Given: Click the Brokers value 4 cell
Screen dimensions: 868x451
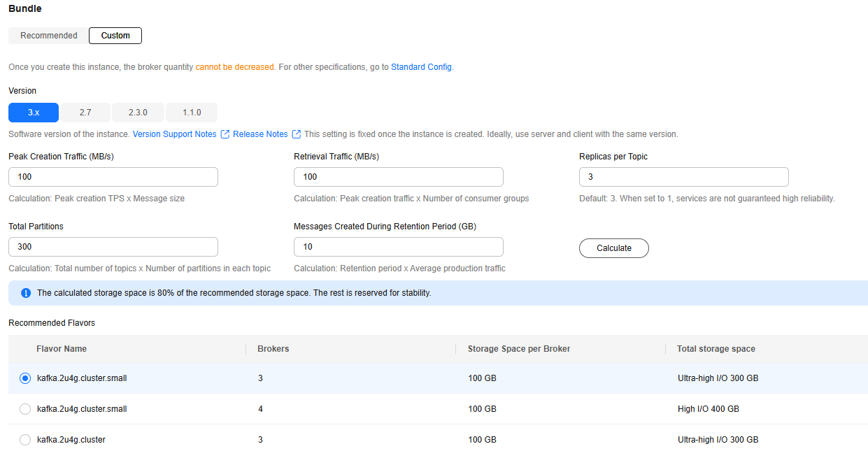Looking at the screenshot, I should (260, 409).
